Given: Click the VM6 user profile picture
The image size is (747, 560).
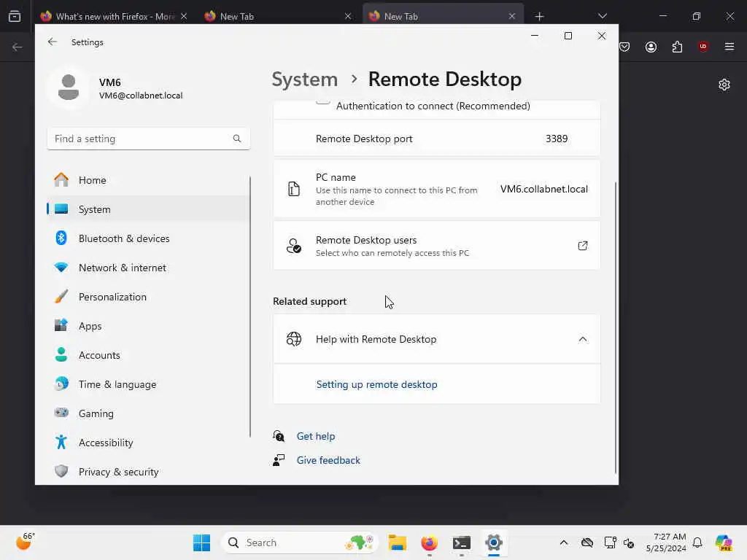Looking at the screenshot, I should click(x=68, y=87).
